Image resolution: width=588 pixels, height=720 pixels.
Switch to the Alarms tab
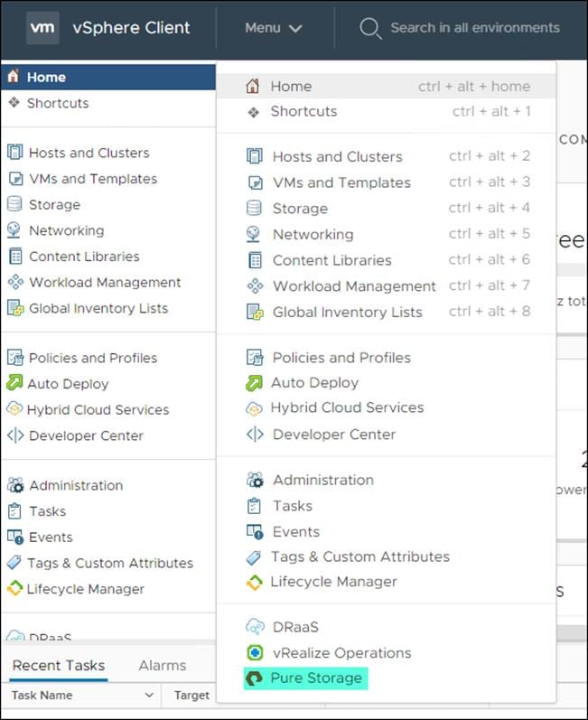[x=163, y=665]
